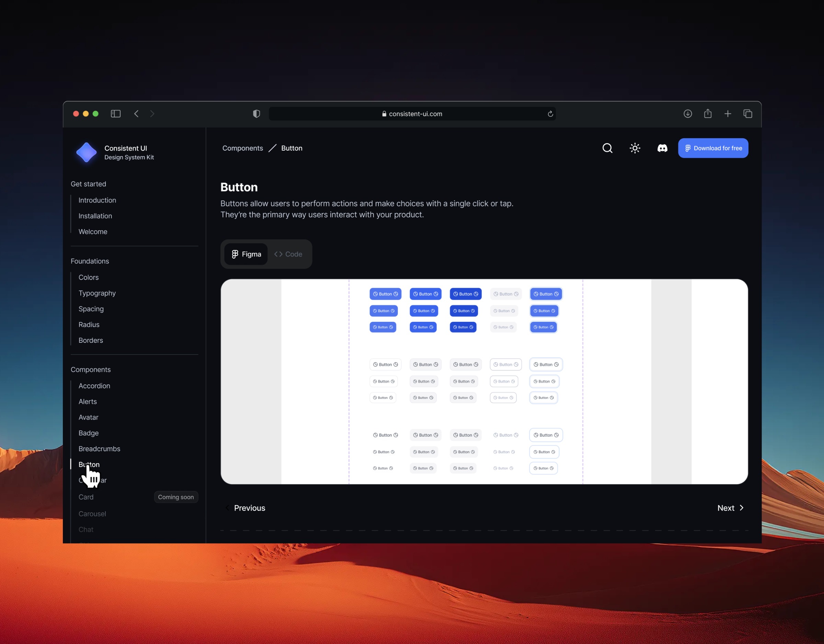The width and height of the screenshot is (824, 644).
Task: Select the Figma tab
Action: [246, 254]
